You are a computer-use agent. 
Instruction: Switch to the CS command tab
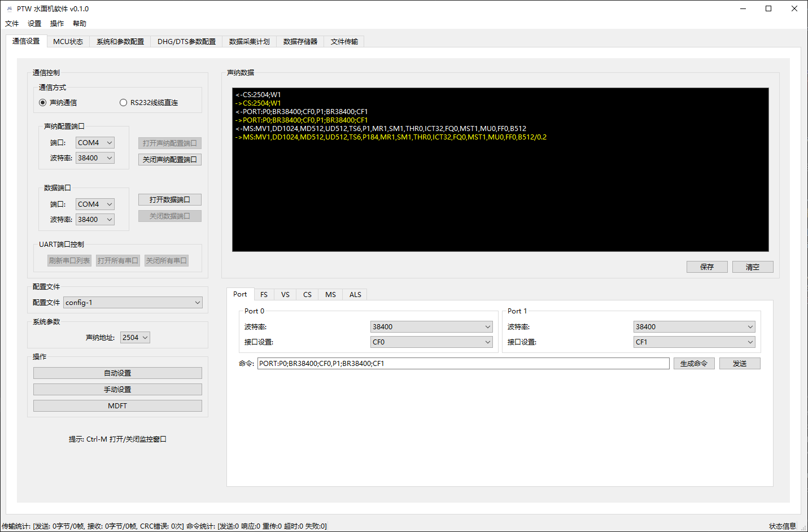point(307,295)
